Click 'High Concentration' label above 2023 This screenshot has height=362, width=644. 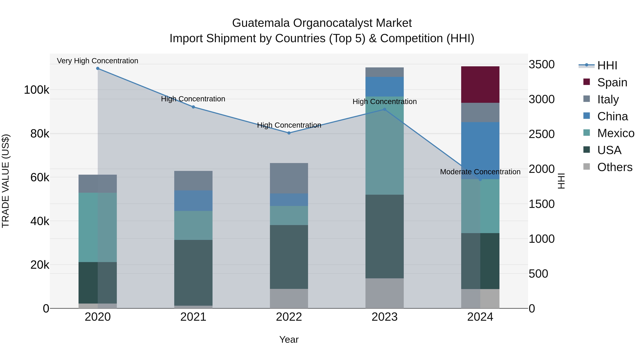tap(385, 102)
